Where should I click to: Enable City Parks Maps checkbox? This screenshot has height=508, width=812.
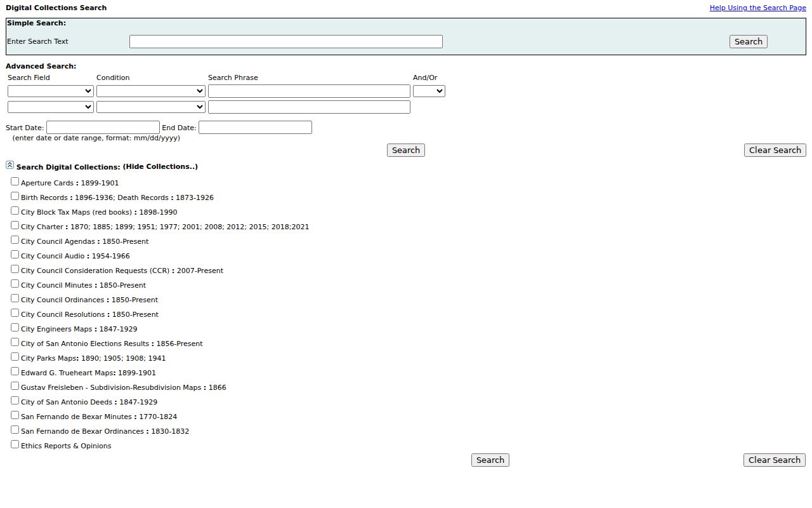[15, 357]
